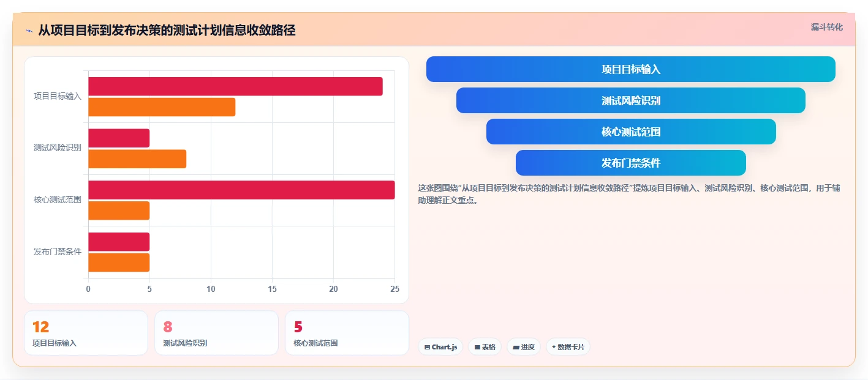Viewport: 868px width, 380px height.
Task: Click the orange bar for 发布门禁条件
Action: coord(119,263)
